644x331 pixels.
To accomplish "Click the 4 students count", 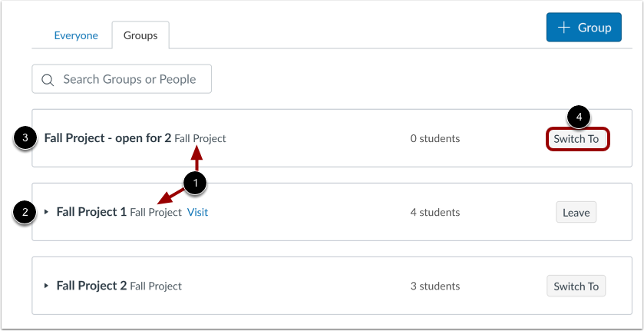I will (x=435, y=212).
